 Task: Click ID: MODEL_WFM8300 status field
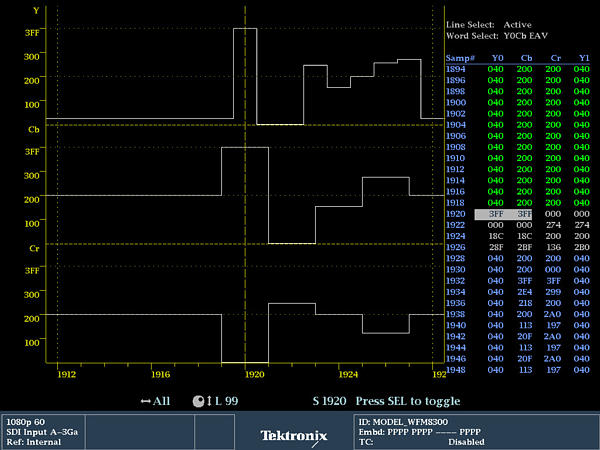click(407, 420)
